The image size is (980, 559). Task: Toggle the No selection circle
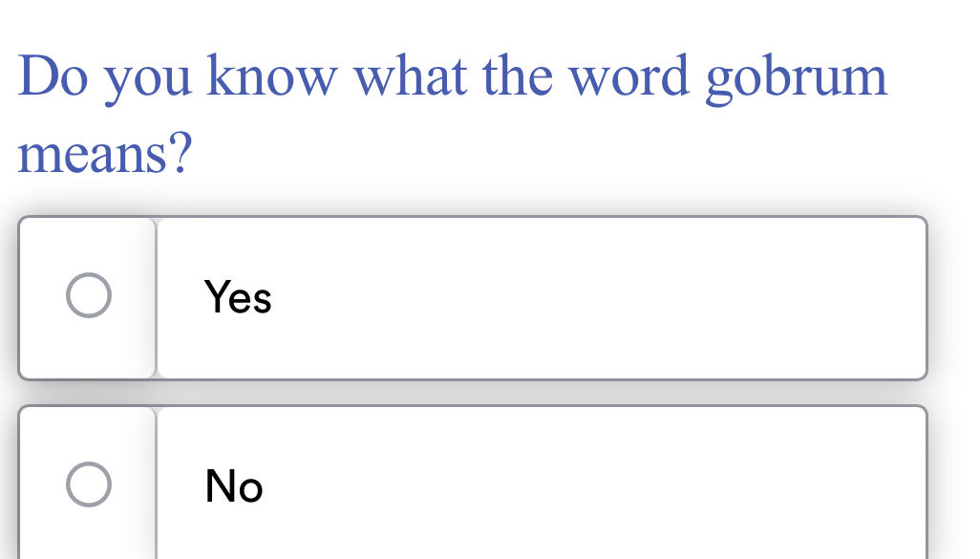click(90, 485)
